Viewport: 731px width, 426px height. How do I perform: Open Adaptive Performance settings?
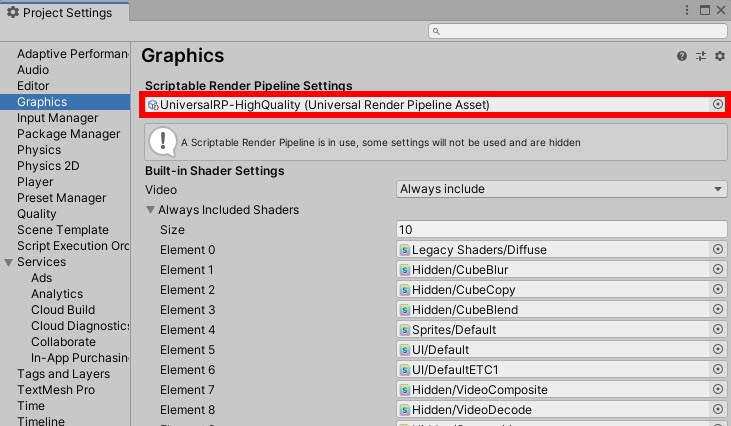[73, 54]
